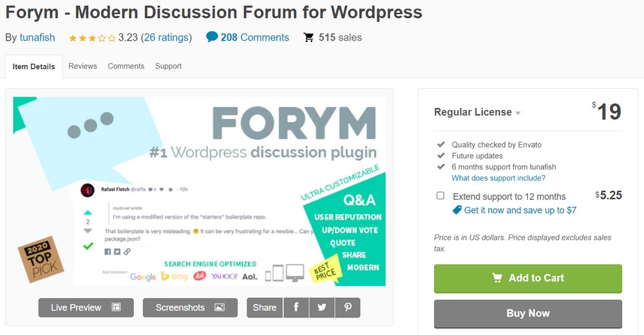
Task: Expand the Regular License dropdown arrow
Action: click(518, 113)
